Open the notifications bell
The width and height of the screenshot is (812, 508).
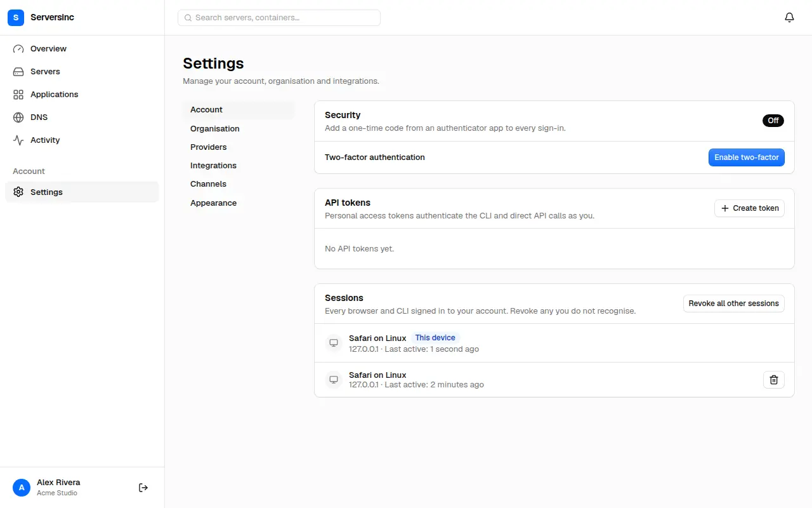point(789,18)
